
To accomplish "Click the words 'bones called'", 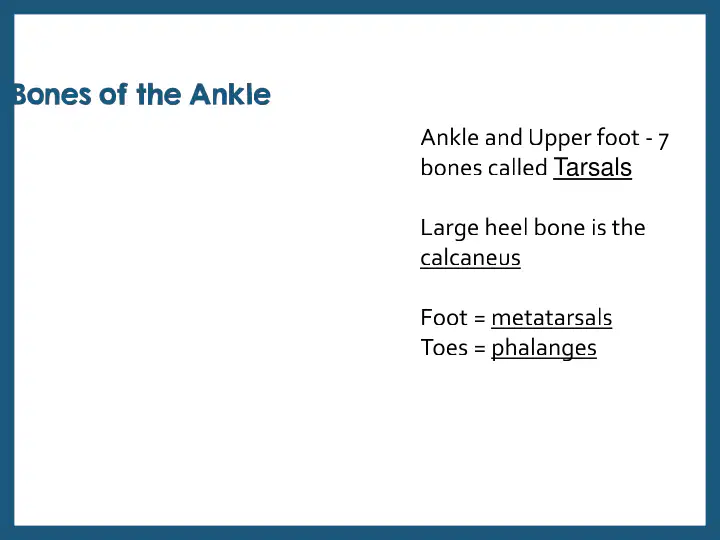I will coord(484,167).
